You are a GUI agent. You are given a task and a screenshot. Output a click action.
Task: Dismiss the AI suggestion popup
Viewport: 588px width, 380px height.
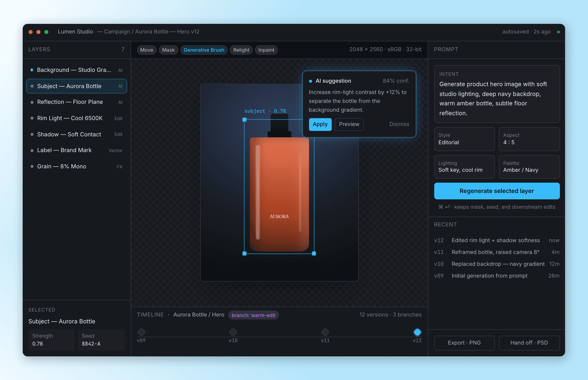pos(399,124)
